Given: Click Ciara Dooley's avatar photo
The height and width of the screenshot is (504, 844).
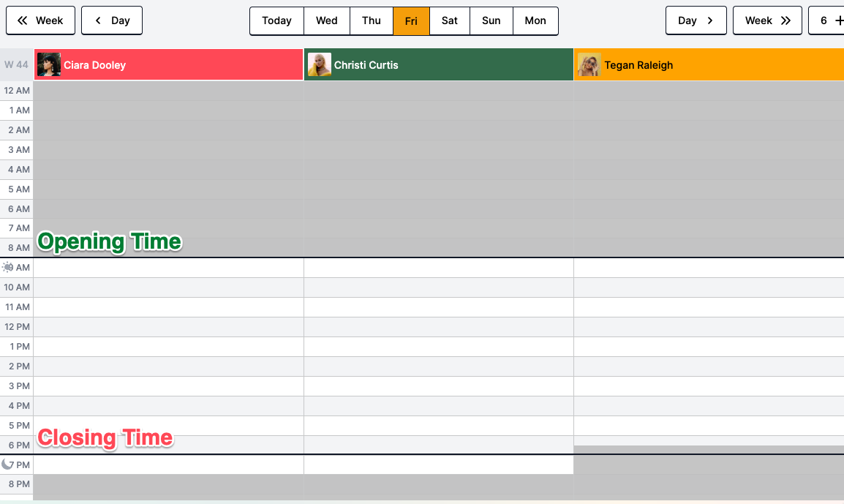Looking at the screenshot, I should pos(49,65).
